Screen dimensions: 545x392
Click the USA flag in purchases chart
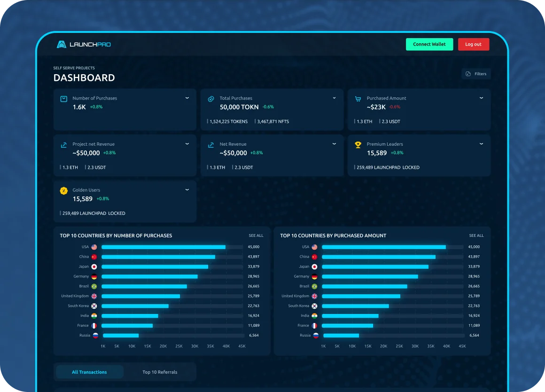click(x=94, y=247)
